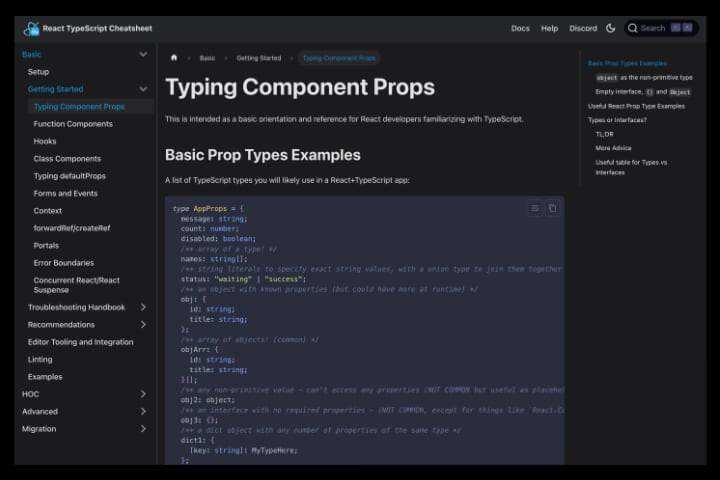Jump to 'Types or Interfaces?' section
Screen dimensions: 720x480
pyautogui.click(x=617, y=120)
